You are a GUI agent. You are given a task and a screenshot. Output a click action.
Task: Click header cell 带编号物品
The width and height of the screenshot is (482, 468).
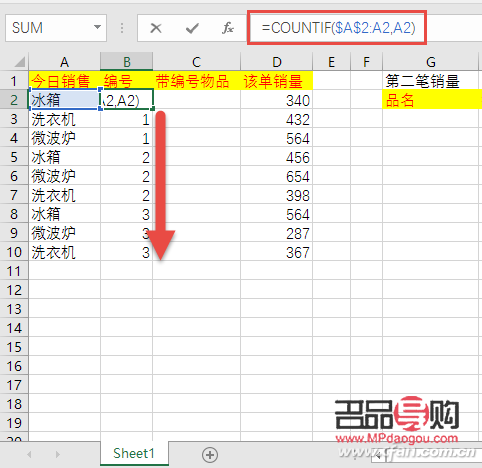click(197, 81)
